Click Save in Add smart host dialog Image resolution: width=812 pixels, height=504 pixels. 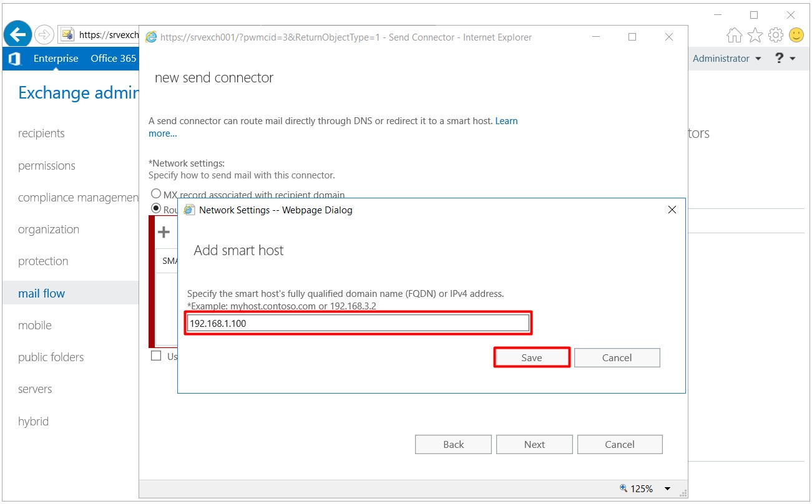(x=532, y=357)
